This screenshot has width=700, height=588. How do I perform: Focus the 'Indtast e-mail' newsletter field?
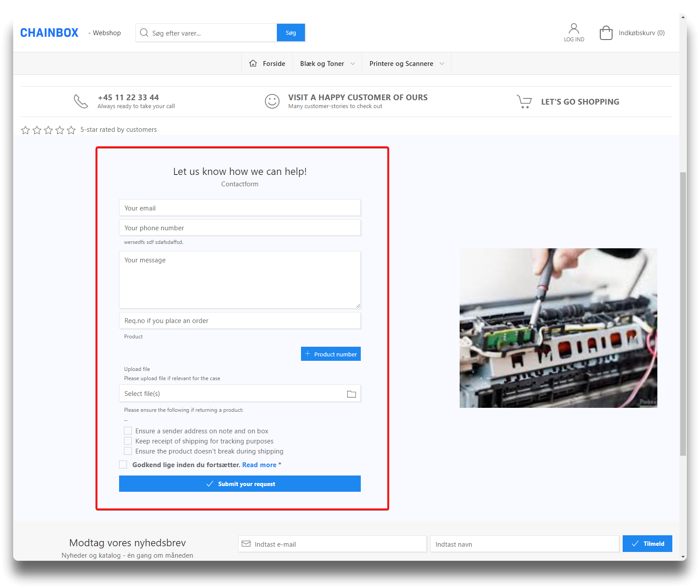(x=333, y=544)
